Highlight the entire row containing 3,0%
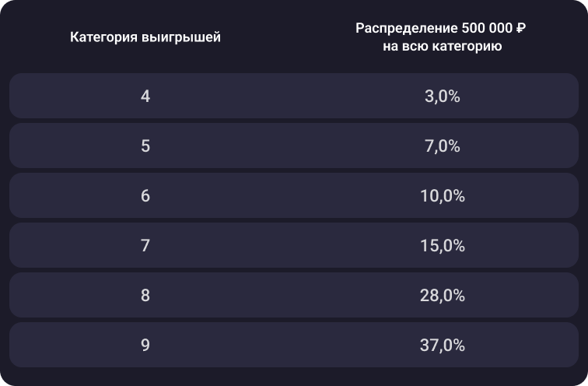The height and width of the screenshot is (386, 588). click(x=294, y=96)
